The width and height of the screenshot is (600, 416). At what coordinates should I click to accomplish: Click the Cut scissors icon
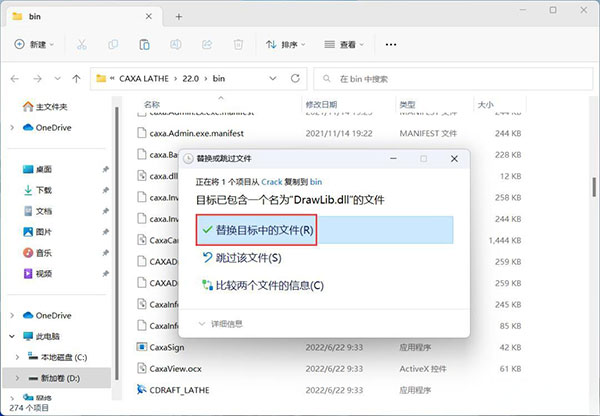(82, 44)
